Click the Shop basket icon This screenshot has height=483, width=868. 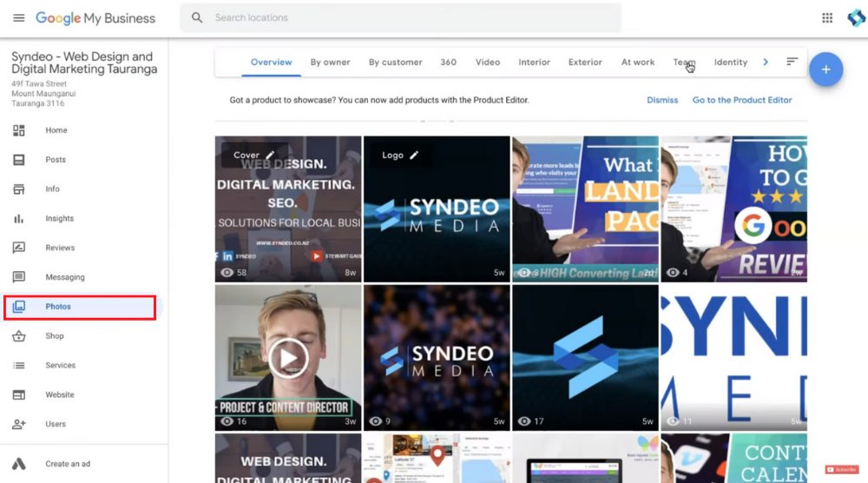pos(19,335)
